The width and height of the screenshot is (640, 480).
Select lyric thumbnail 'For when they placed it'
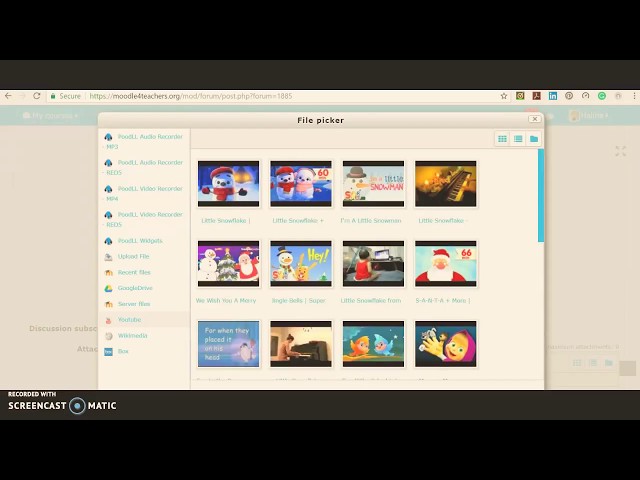228,344
